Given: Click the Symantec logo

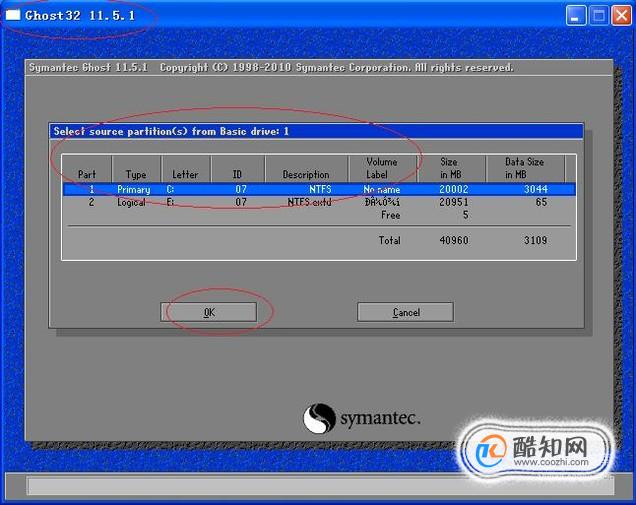Looking at the screenshot, I should (x=362, y=418).
